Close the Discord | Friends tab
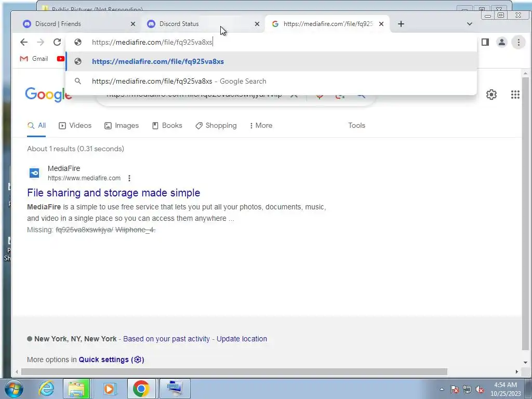Image resolution: width=532 pixels, height=399 pixels. (133, 24)
